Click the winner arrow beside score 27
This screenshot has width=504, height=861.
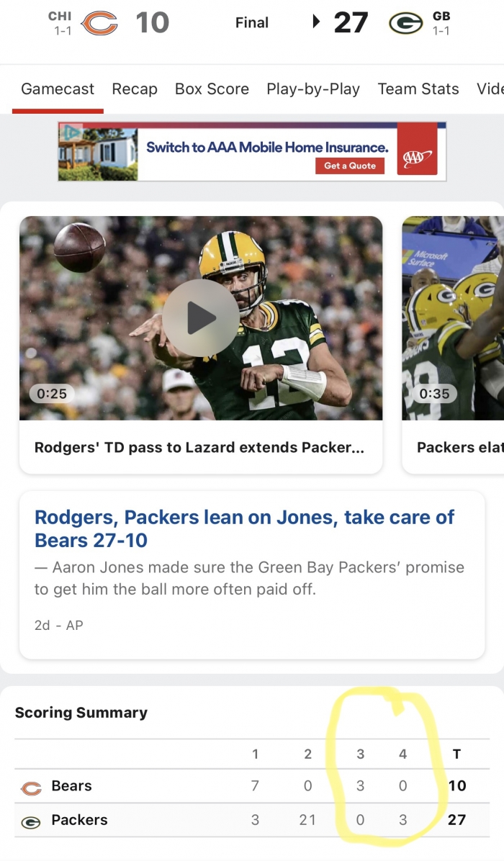click(x=315, y=22)
